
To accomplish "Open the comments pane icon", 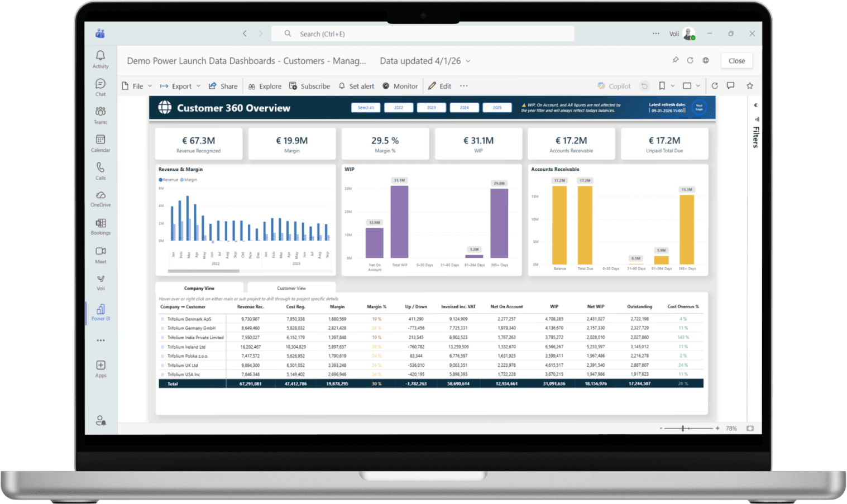I will tap(730, 86).
